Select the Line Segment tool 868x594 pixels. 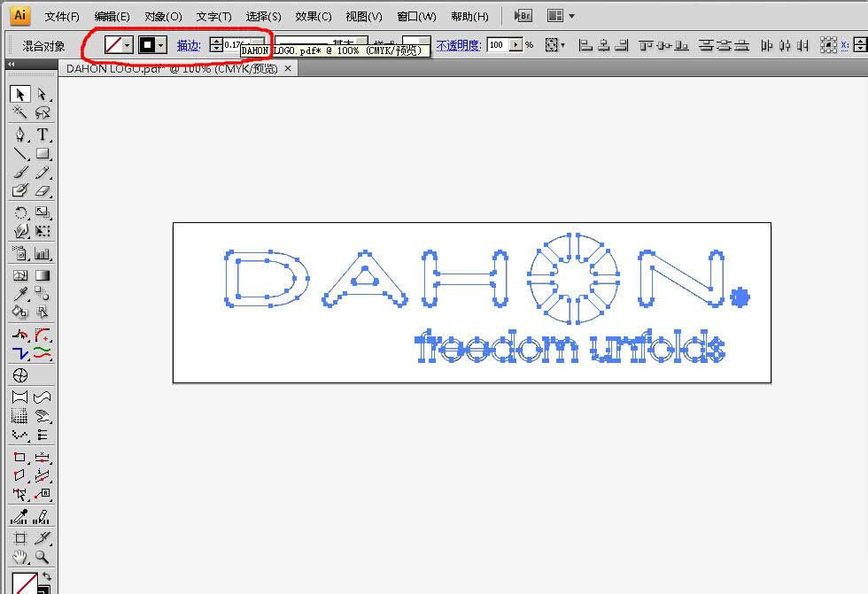[19, 153]
